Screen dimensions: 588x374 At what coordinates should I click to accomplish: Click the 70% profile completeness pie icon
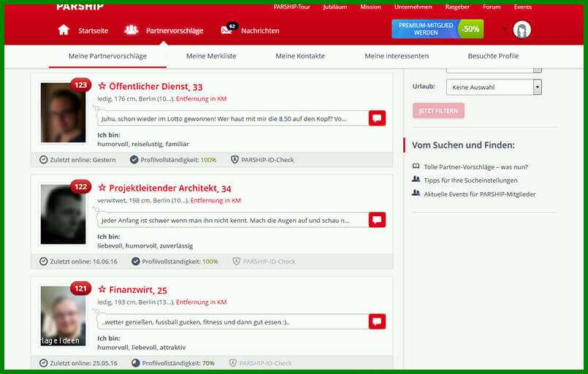click(x=135, y=363)
